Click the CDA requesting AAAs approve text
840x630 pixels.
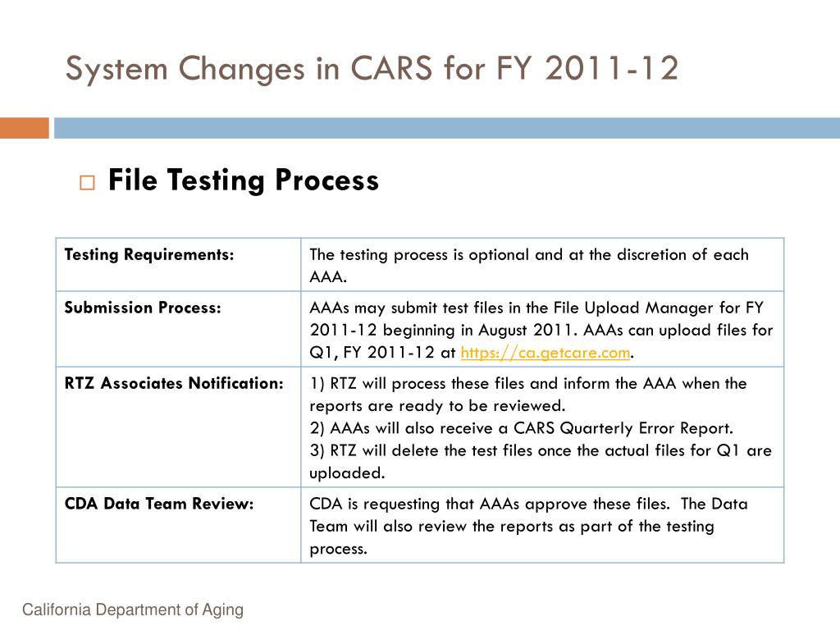[490, 504]
